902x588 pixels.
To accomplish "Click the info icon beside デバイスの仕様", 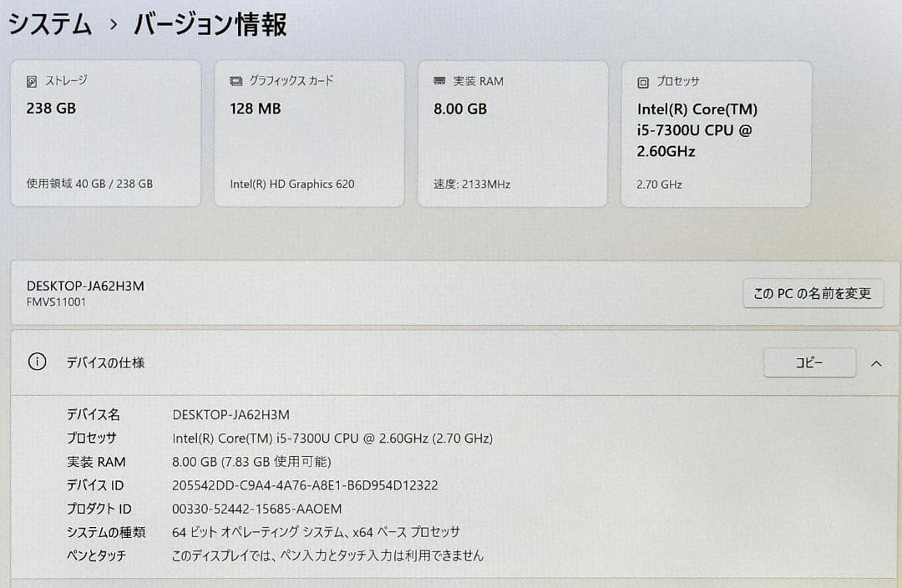I will click(35, 362).
